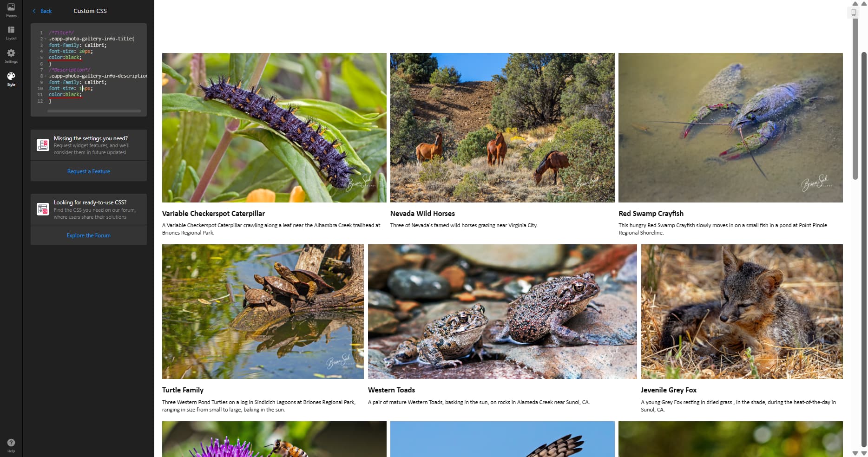Open the Photos sidebar section
The image size is (868, 457).
[11, 10]
